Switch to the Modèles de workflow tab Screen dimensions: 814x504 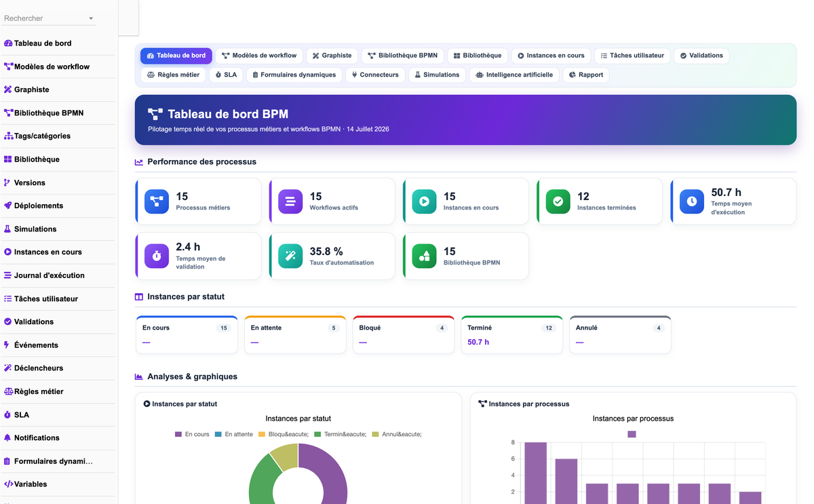259,56
